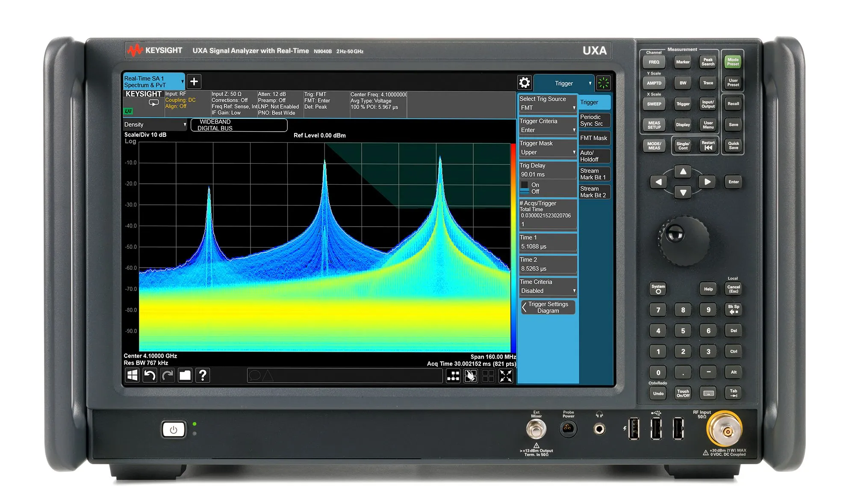Switch to the Stream Mark Bit 1 tab
The height and width of the screenshot is (504, 855).
(595, 174)
